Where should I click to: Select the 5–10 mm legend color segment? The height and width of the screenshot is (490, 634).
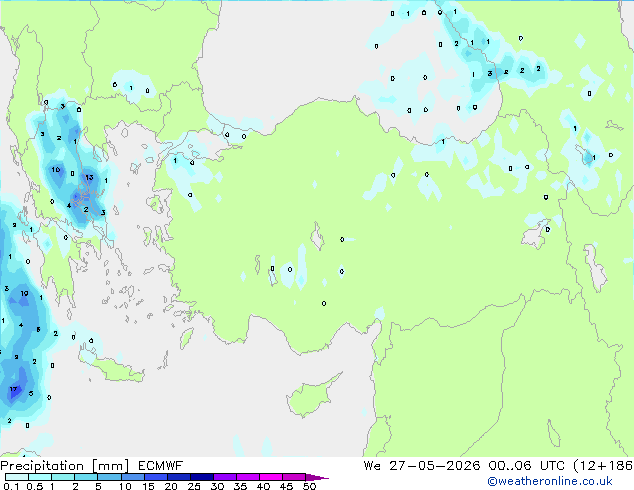[109, 477]
